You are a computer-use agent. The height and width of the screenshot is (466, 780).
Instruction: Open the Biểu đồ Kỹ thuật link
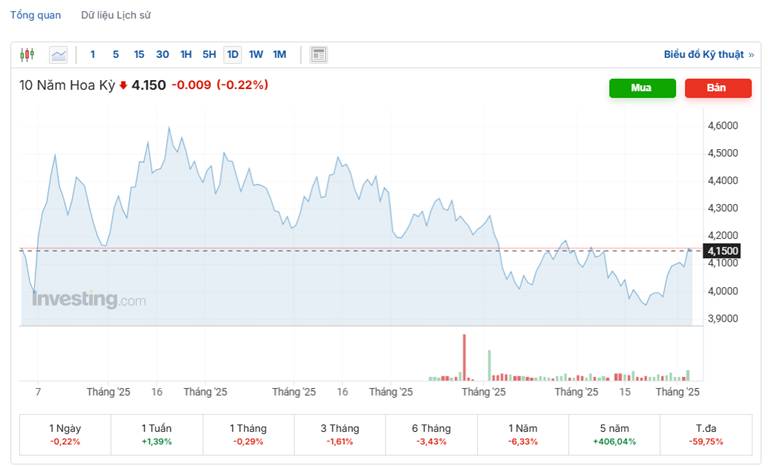(x=708, y=54)
